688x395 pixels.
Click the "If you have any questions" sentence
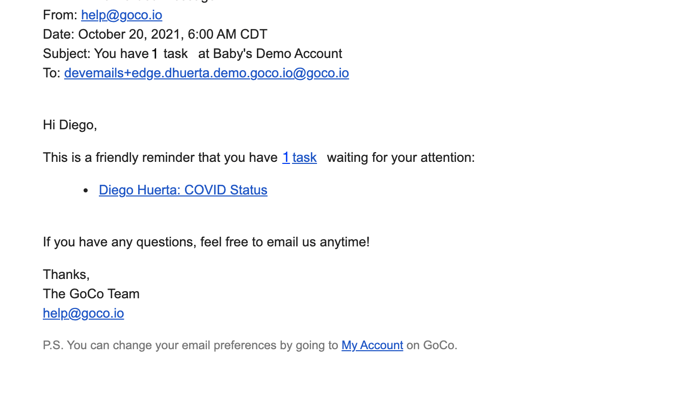pos(206,242)
